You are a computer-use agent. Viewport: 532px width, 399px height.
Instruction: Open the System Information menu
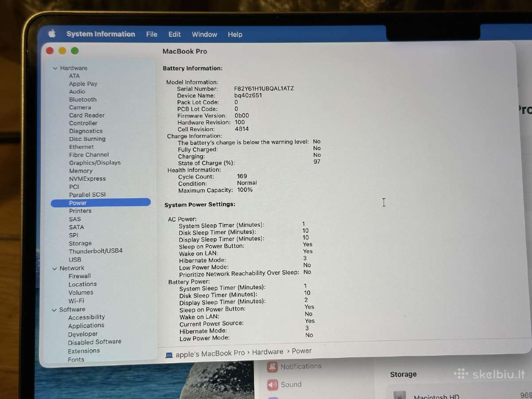(x=101, y=34)
